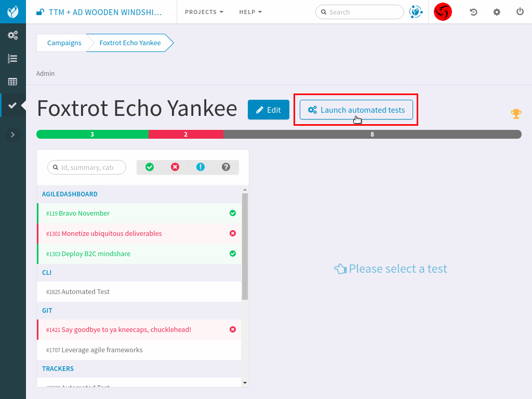Select the Test Management checkmark sidebar icon
The width and height of the screenshot is (532, 399).
click(x=12, y=105)
